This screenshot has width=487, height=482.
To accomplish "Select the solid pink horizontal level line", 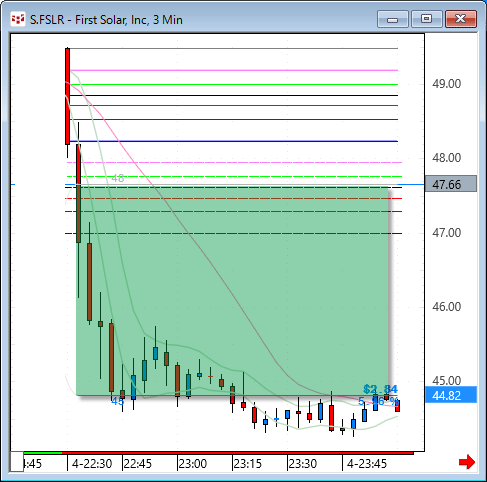I will coord(233,70).
